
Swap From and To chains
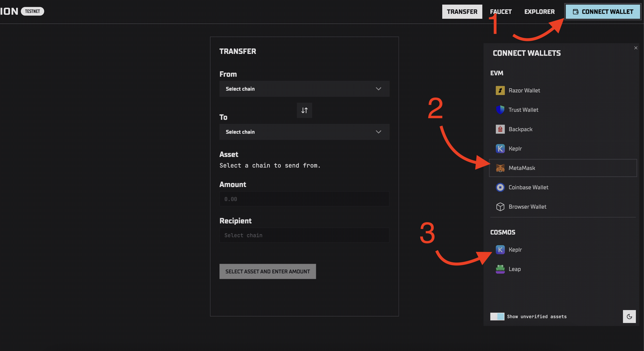(304, 110)
